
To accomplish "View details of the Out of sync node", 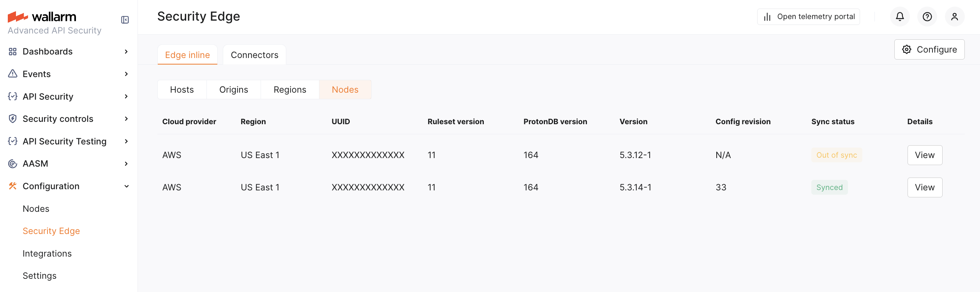I will (x=925, y=155).
